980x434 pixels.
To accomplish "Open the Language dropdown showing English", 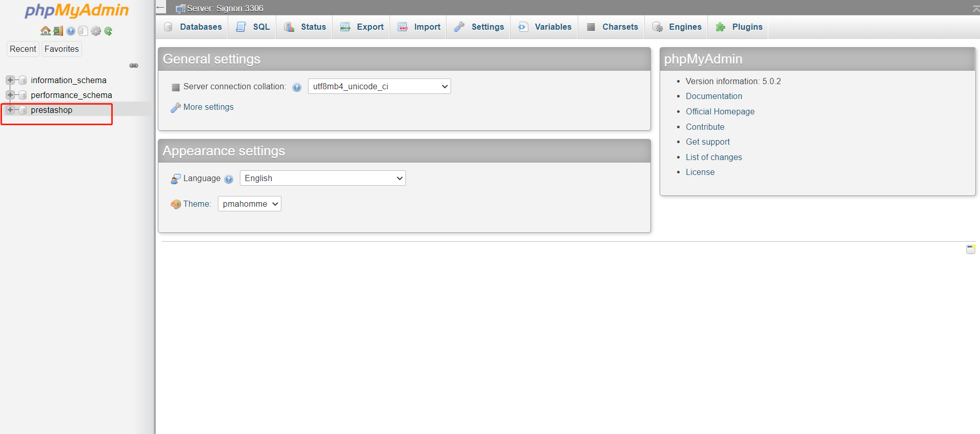I will [x=323, y=178].
